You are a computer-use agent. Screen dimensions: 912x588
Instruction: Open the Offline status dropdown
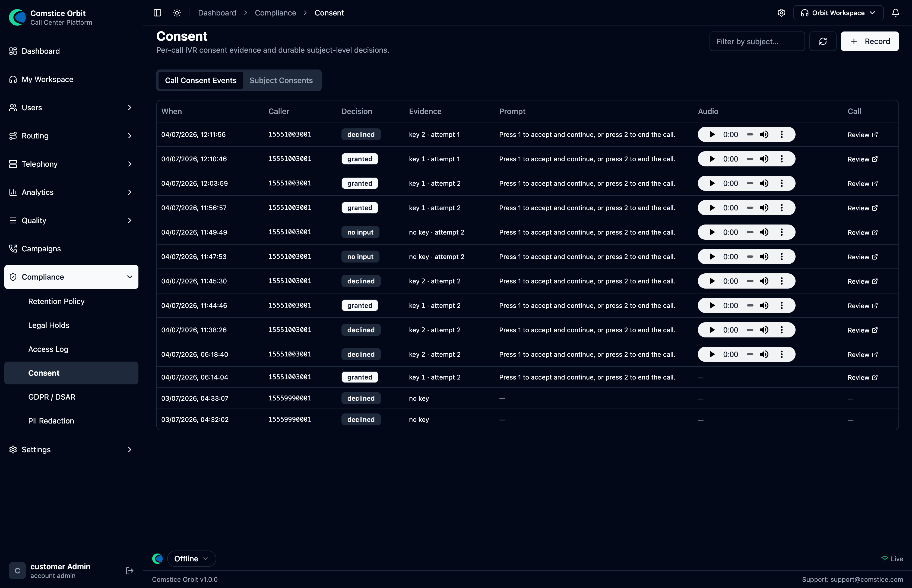[x=191, y=559]
